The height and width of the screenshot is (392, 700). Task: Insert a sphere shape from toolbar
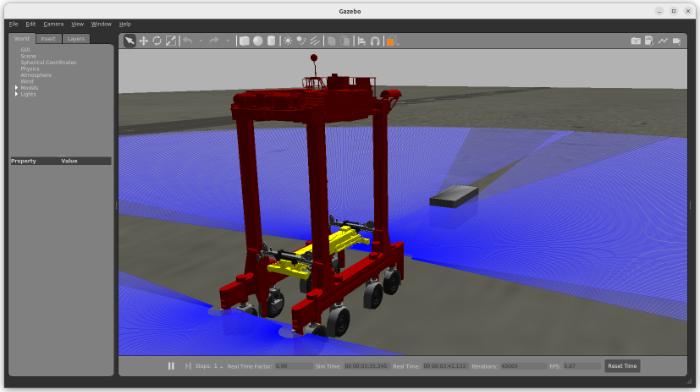[258, 41]
